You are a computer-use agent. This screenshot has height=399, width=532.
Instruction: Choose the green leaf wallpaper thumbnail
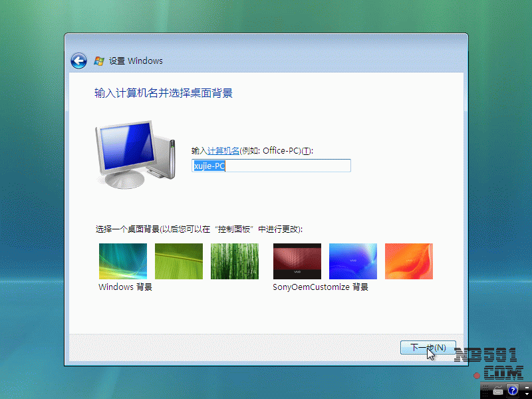[x=179, y=261]
